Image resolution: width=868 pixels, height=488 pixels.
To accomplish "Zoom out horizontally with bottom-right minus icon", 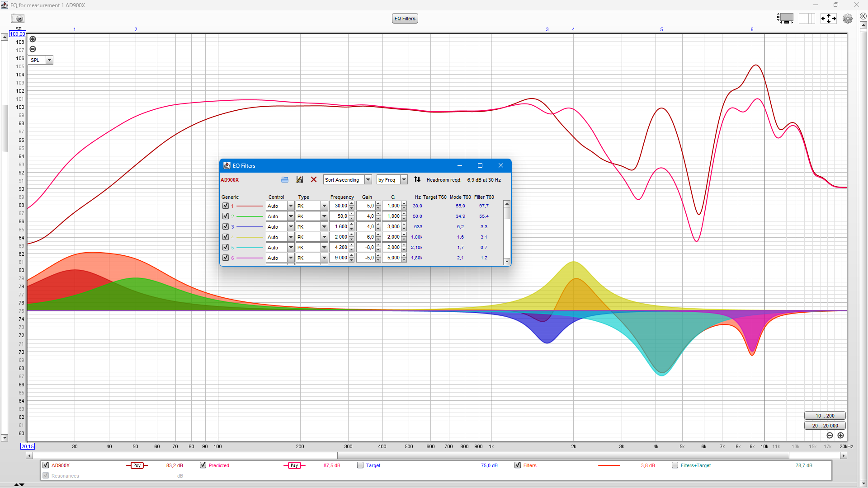I will pos(830,436).
